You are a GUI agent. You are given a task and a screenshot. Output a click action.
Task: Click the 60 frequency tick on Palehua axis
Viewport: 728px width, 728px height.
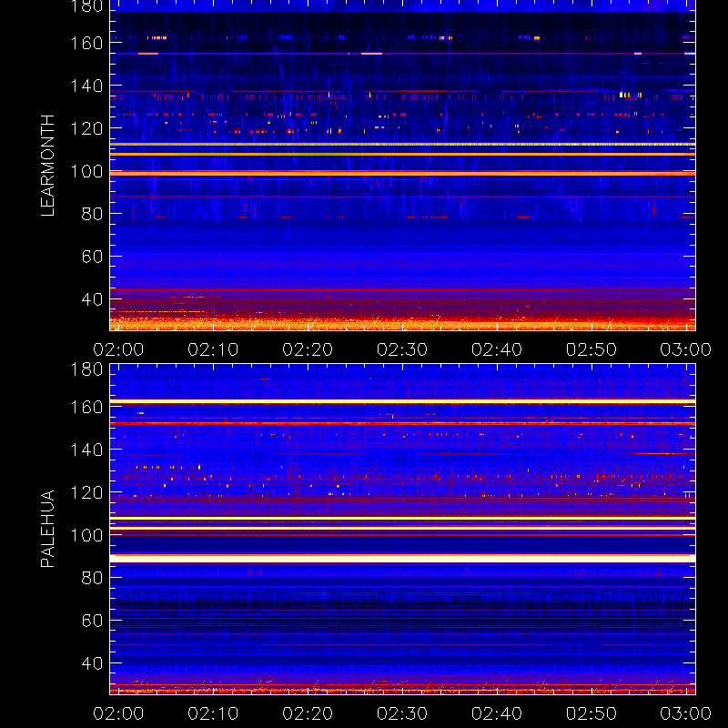click(92, 621)
